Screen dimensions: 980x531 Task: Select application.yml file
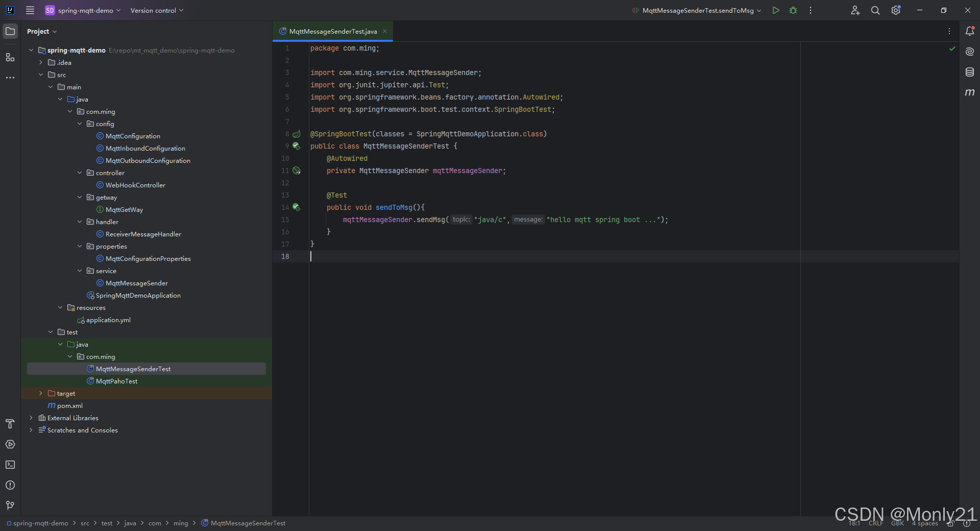108,320
